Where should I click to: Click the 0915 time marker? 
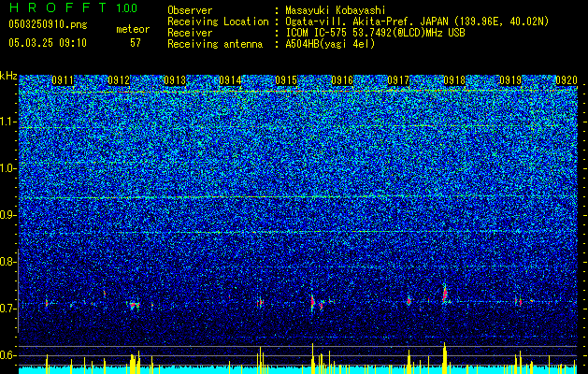286,80
